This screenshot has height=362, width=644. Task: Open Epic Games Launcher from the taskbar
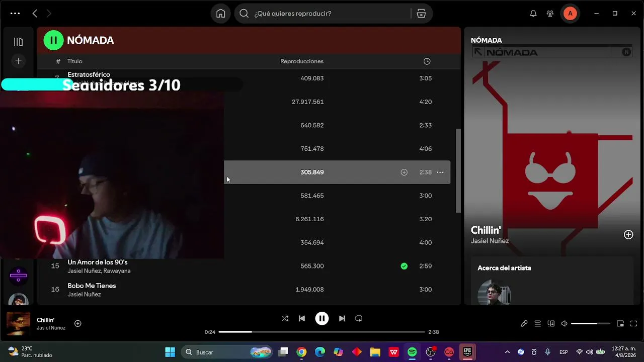467,352
